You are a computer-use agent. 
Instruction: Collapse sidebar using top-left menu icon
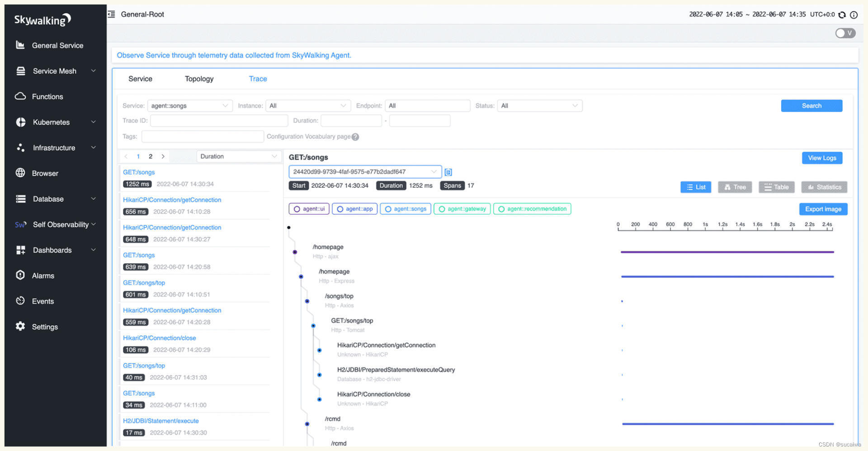(112, 14)
